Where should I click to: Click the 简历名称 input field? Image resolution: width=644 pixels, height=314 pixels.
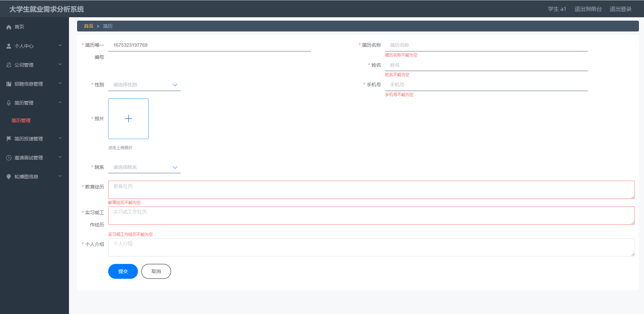point(486,45)
